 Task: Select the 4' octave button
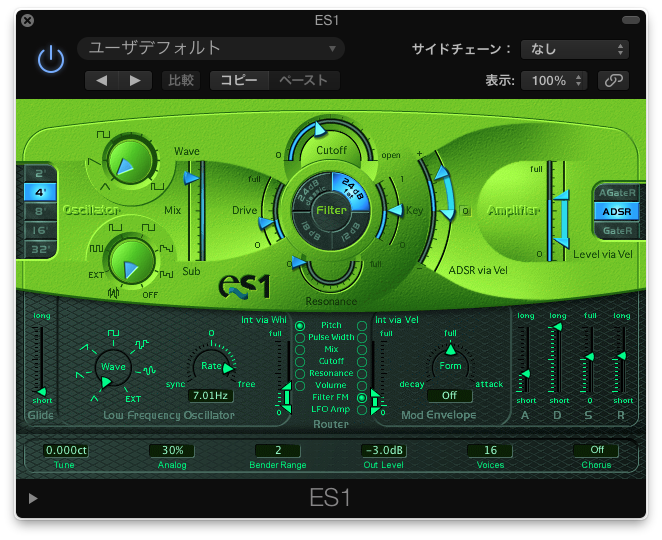[x=40, y=193]
